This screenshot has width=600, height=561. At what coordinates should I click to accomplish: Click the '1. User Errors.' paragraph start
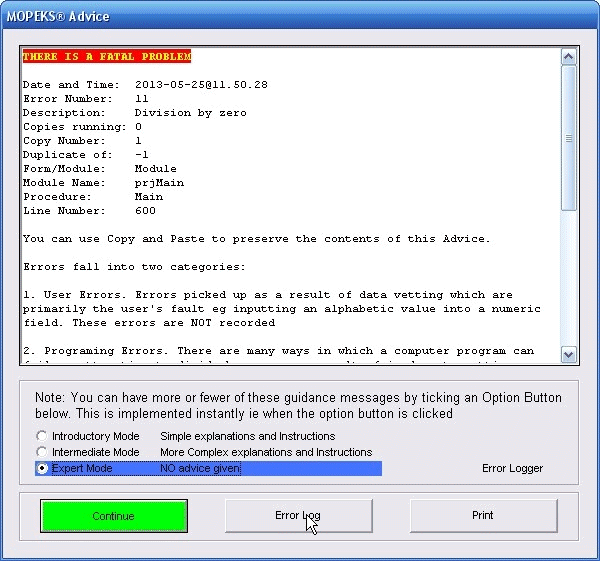pos(74,295)
